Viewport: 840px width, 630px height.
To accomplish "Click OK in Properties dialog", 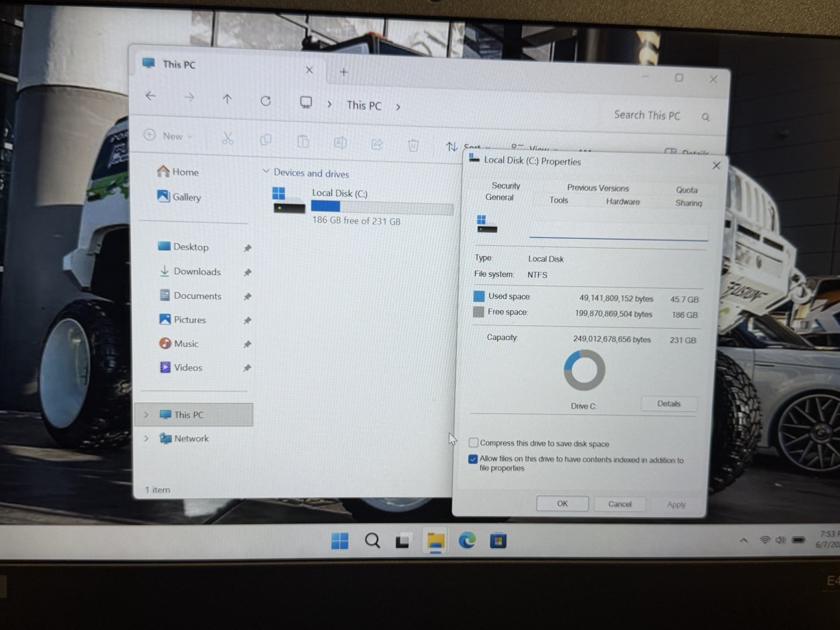I will pyautogui.click(x=562, y=503).
